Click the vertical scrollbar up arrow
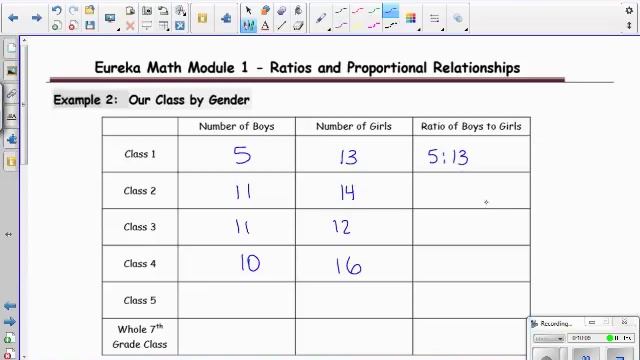 pos(24,40)
